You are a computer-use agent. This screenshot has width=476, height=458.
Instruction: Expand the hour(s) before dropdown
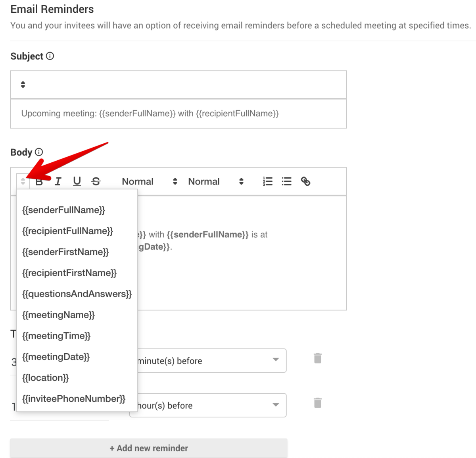click(x=275, y=405)
